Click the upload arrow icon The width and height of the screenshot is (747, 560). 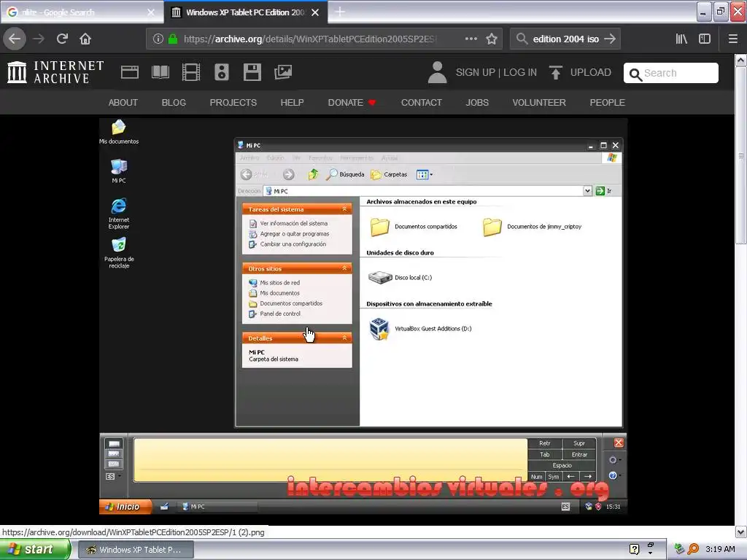pyautogui.click(x=555, y=72)
